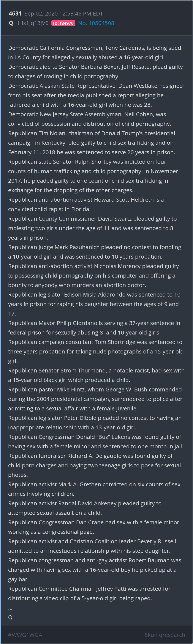
Task: Click the Jeffrey Patti sentence
Action: (89, 594)
